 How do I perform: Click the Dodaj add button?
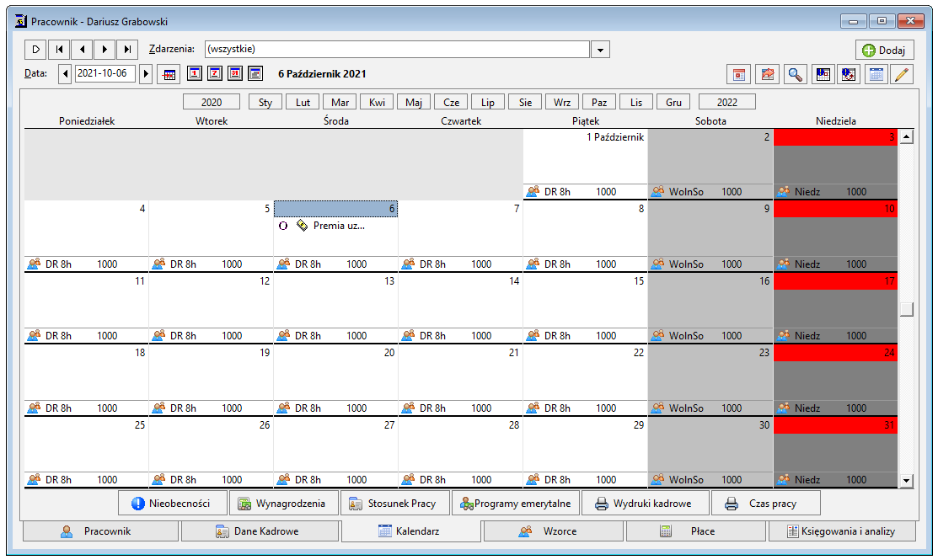(884, 51)
